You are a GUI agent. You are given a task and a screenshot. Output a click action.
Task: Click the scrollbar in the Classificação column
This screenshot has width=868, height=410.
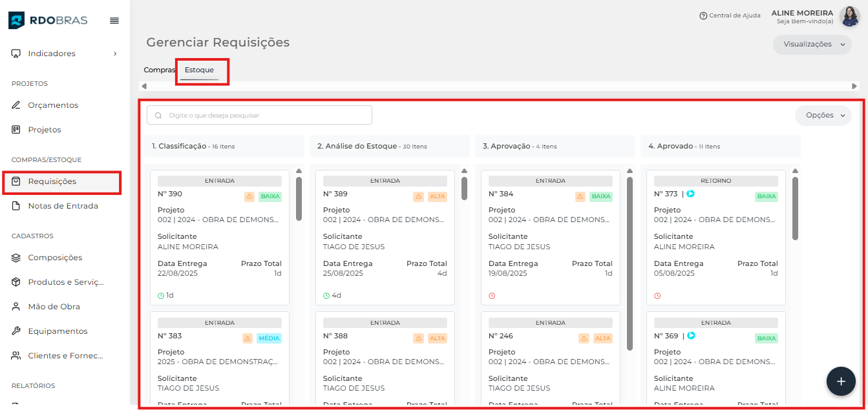299,199
